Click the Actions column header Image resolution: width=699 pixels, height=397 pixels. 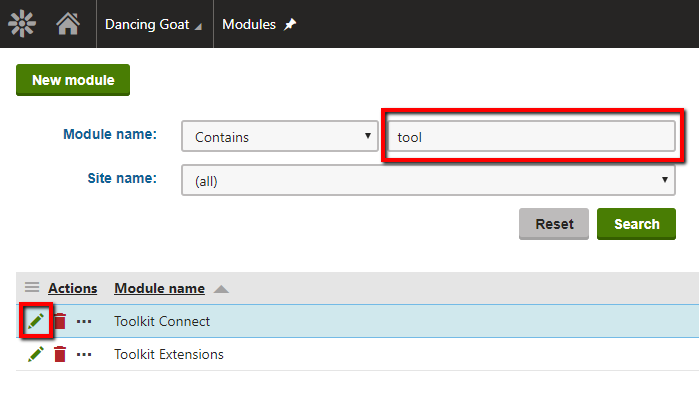tap(73, 288)
